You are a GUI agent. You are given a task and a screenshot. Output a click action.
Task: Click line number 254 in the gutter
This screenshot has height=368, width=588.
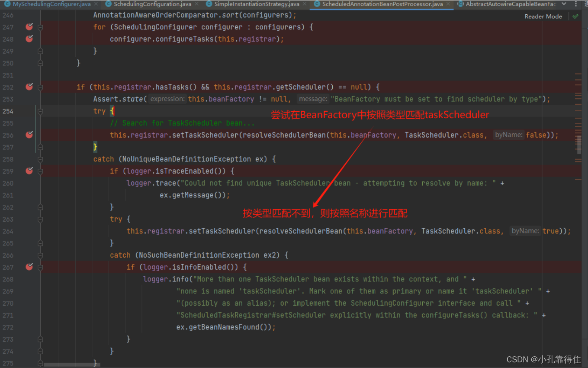pos(8,111)
